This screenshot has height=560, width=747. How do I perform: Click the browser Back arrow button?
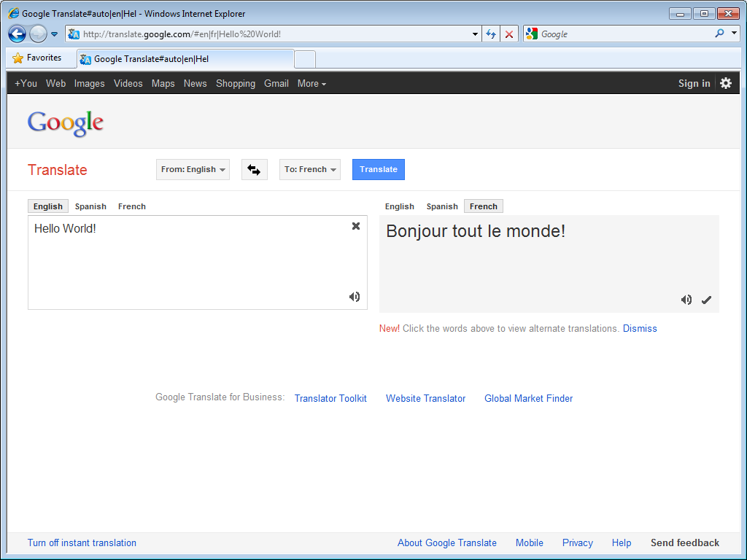[x=18, y=34]
